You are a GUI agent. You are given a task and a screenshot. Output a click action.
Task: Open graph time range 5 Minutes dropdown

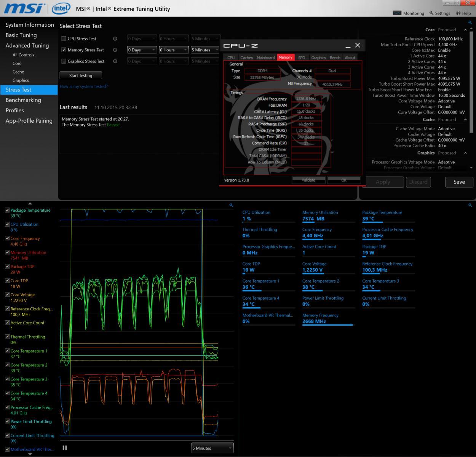tap(212, 448)
